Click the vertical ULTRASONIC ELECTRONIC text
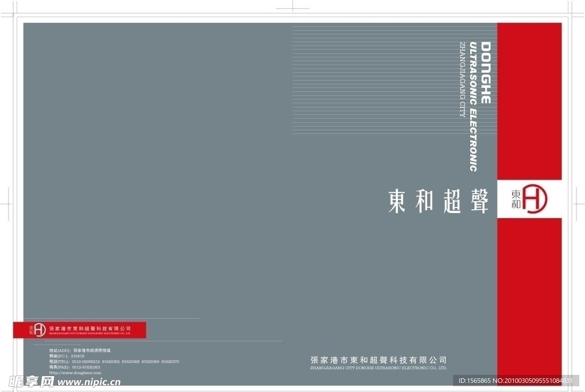The image size is (585, 392). pos(473,107)
